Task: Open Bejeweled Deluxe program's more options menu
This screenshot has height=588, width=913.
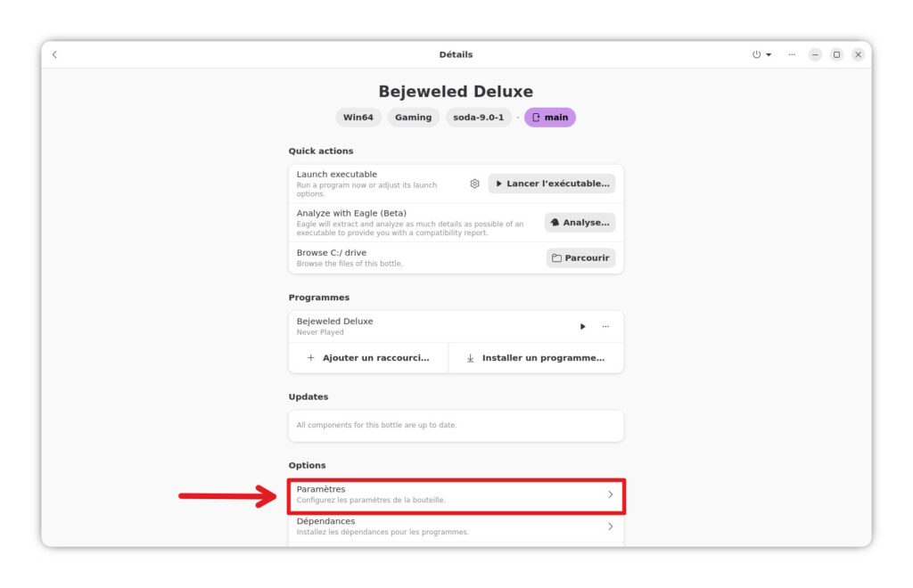Action: (605, 326)
